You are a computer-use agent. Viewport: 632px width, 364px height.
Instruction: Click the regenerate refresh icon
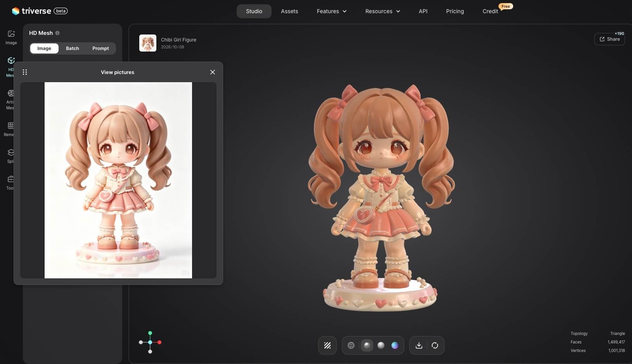coord(435,345)
